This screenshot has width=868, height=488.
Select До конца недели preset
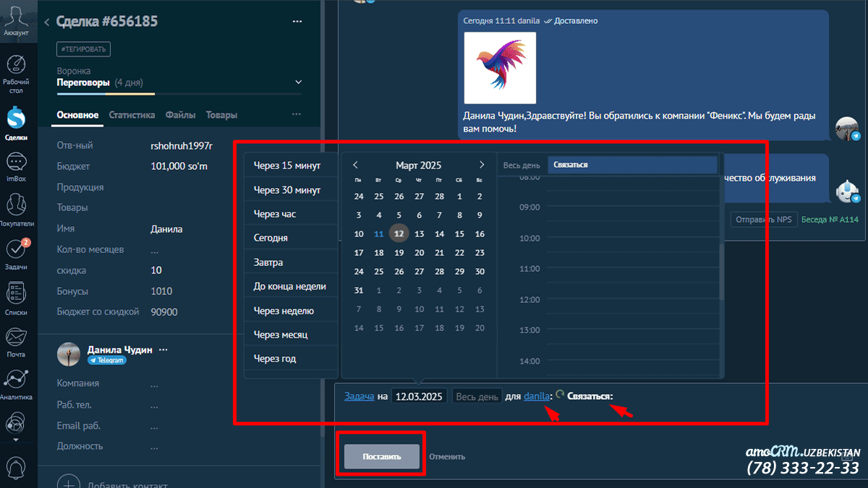(291, 286)
